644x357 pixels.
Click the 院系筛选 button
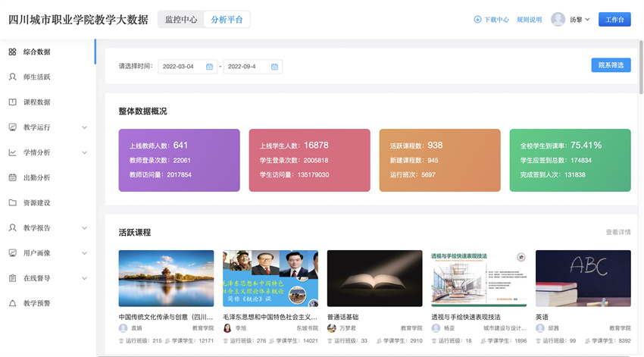coord(611,65)
